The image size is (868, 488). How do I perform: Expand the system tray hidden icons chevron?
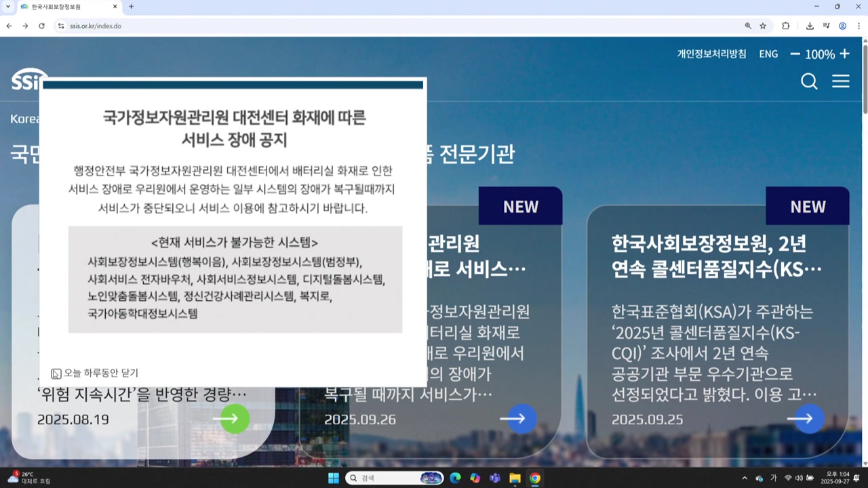[745, 478]
